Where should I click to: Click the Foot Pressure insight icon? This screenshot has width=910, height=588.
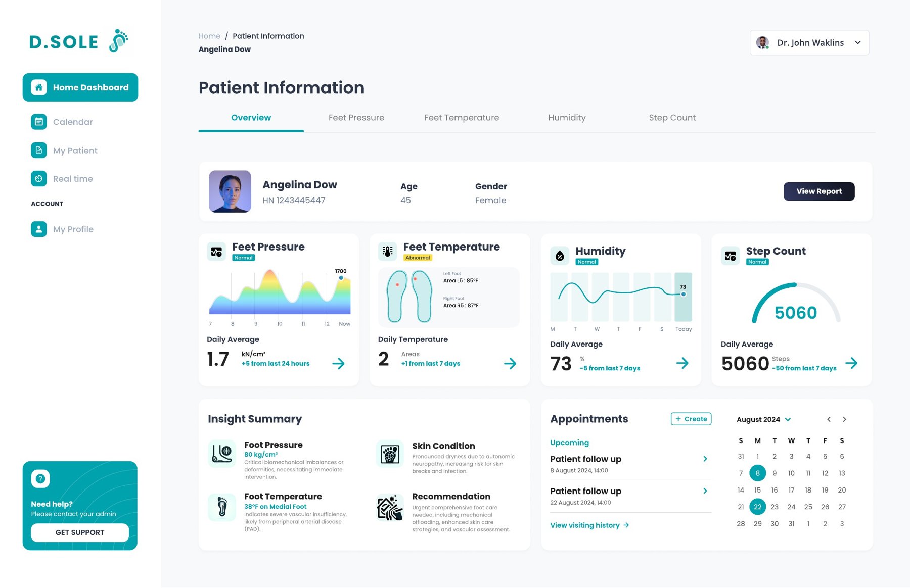(222, 453)
